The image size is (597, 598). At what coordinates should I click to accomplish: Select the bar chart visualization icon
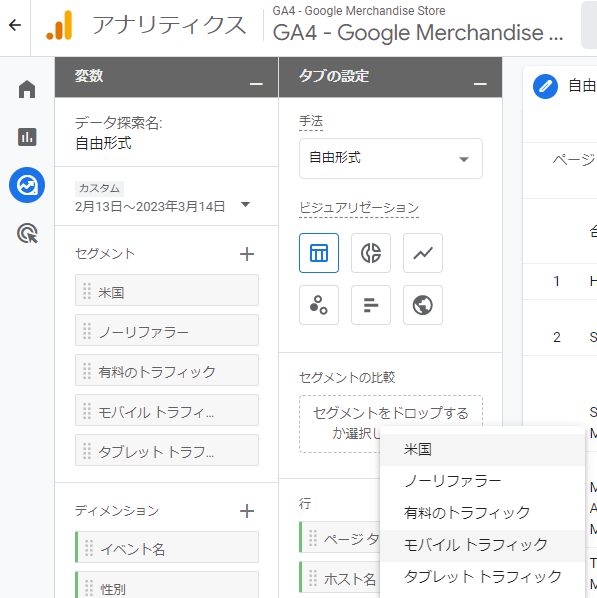coord(371,305)
